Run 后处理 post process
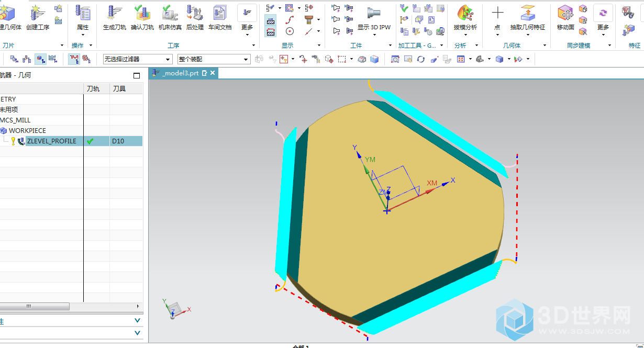 (195, 17)
